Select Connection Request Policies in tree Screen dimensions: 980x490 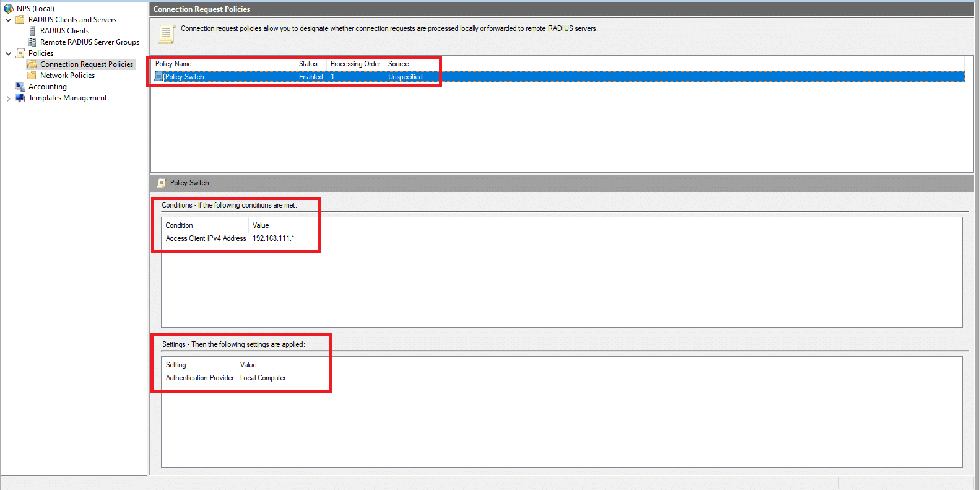coord(86,64)
